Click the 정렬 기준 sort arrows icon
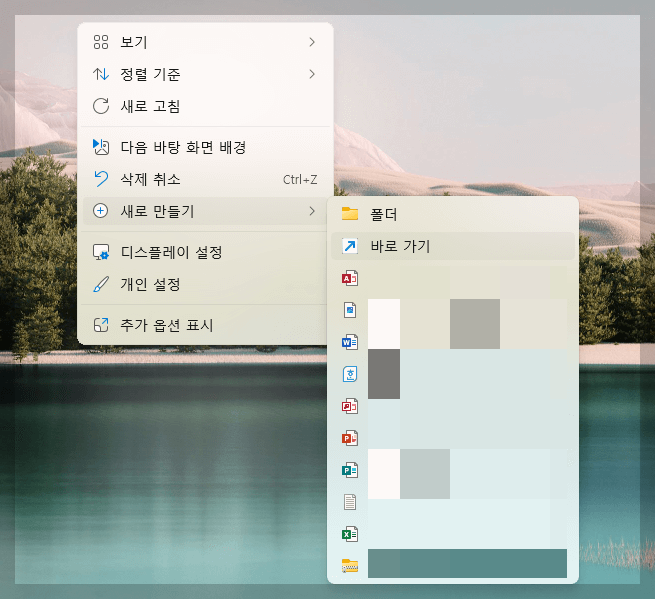 point(101,74)
